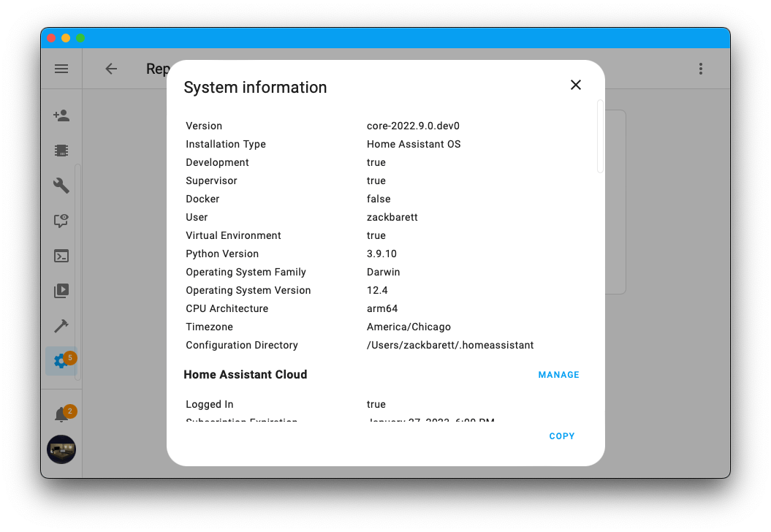Open user profile avatar
The height and width of the screenshot is (532, 771).
coord(61,449)
